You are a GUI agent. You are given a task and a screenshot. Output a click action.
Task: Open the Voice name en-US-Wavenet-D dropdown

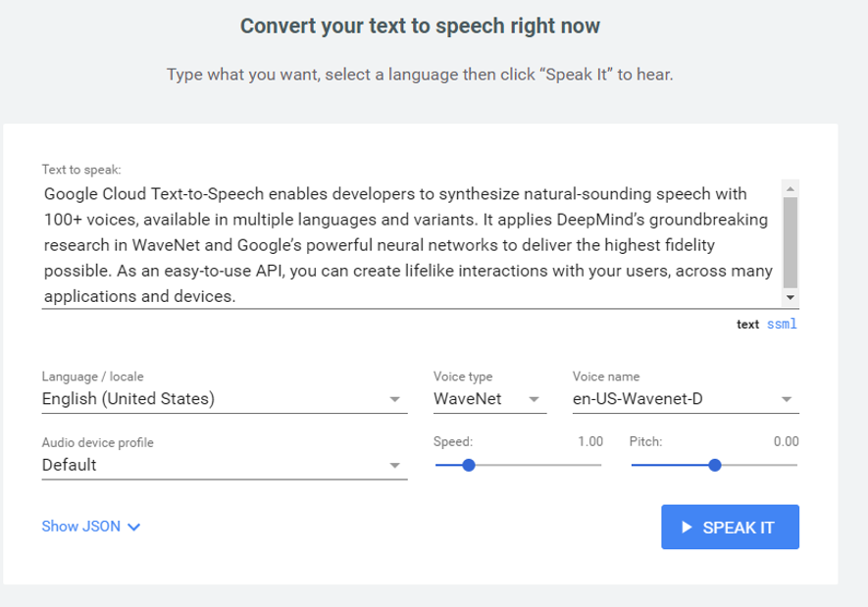coord(686,399)
